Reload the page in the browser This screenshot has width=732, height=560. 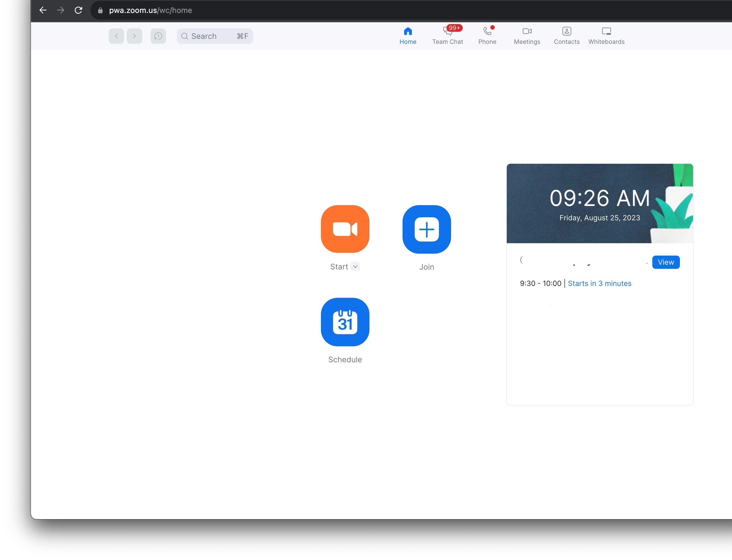[x=78, y=10]
